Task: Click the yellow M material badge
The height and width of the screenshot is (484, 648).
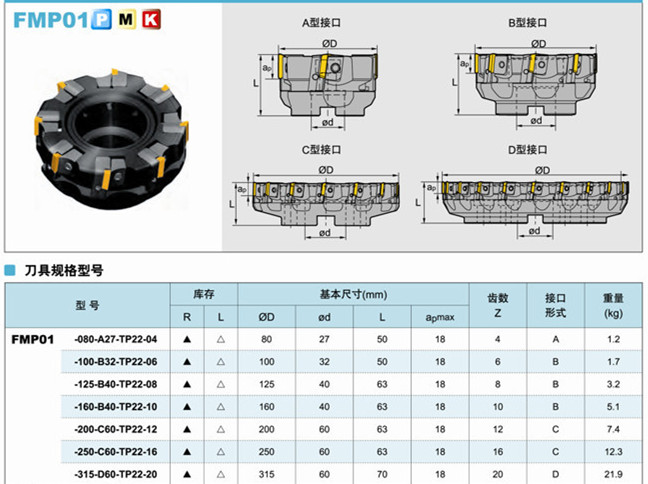Action: [x=127, y=19]
